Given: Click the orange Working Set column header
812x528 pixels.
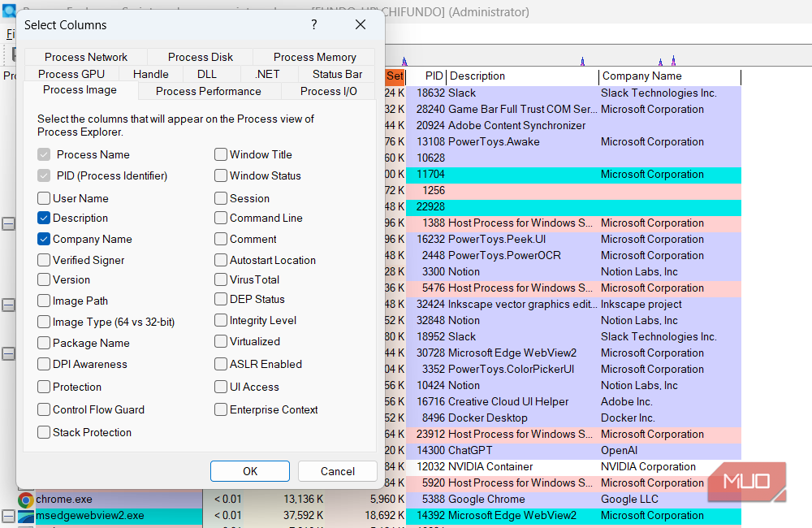Looking at the screenshot, I should (x=395, y=76).
